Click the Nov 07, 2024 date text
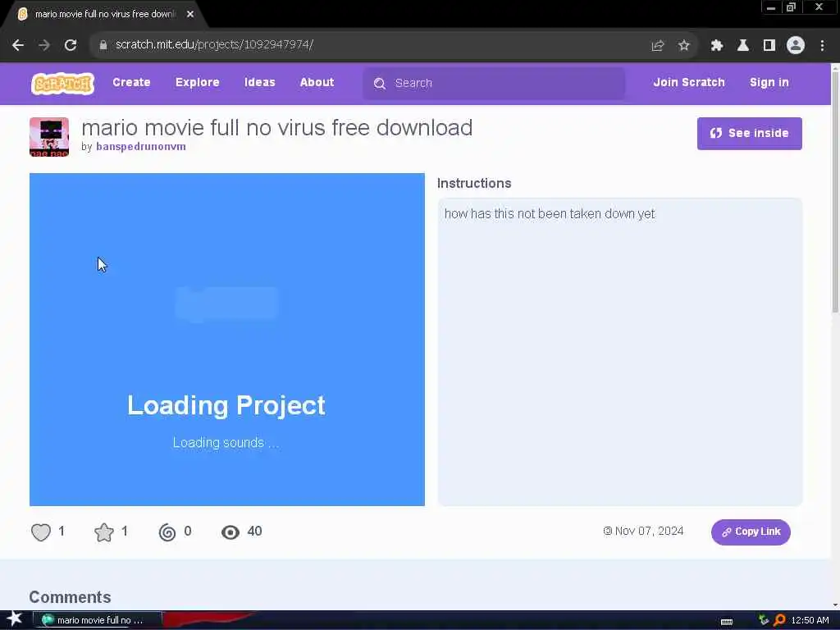 [x=649, y=531]
